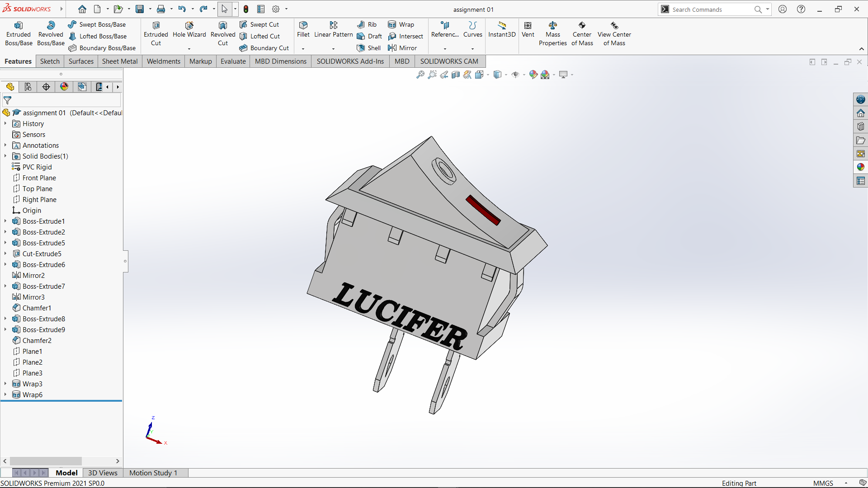Screen dimensions: 868x488
Task: Select the Extruded Boss/Base tool
Action: tap(19, 34)
